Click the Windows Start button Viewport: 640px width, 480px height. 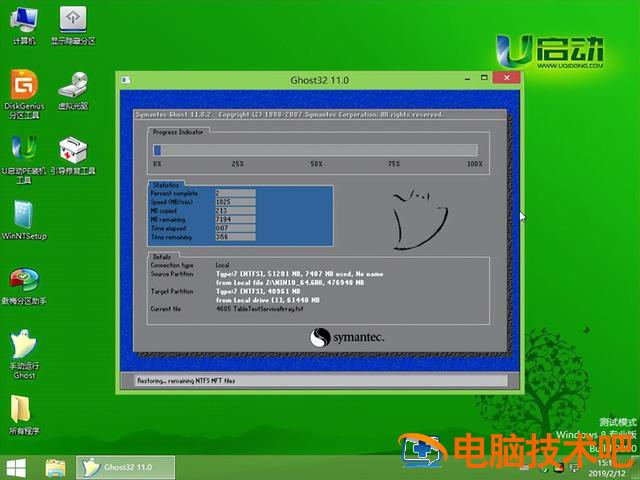tap(16, 468)
